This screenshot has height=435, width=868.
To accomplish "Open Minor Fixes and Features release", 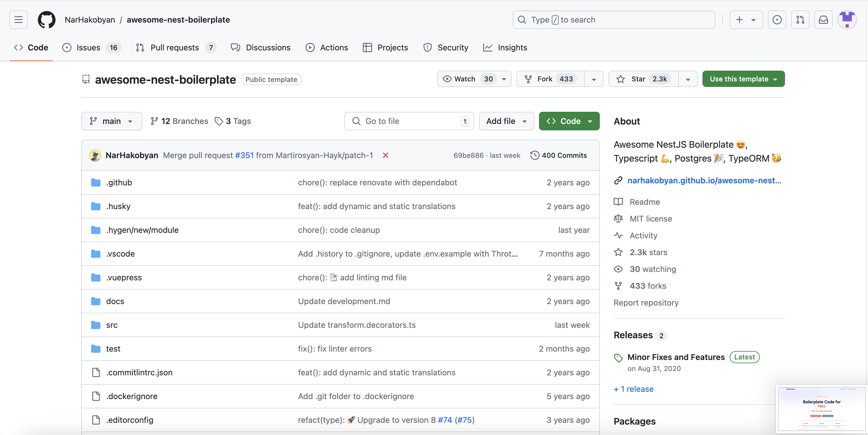I will point(676,357).
